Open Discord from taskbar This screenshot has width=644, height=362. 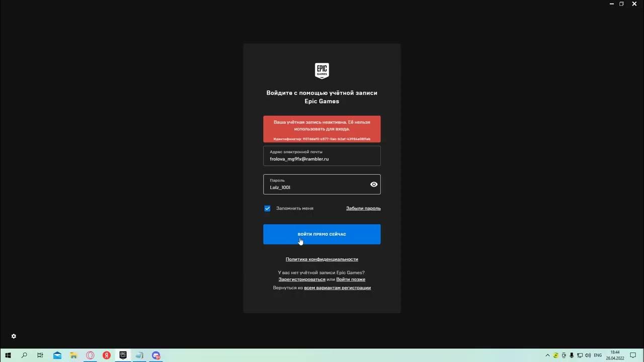coord(156,355)
